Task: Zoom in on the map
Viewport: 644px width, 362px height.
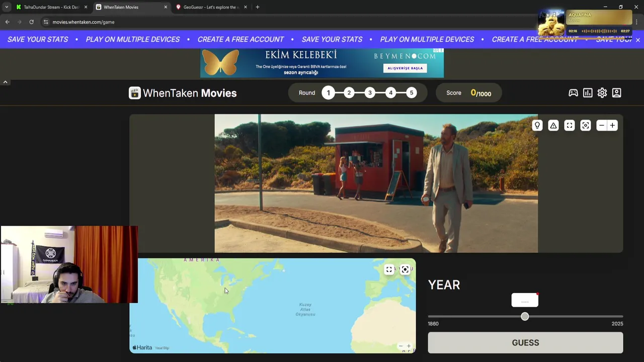Action: (x=409, y=346)
